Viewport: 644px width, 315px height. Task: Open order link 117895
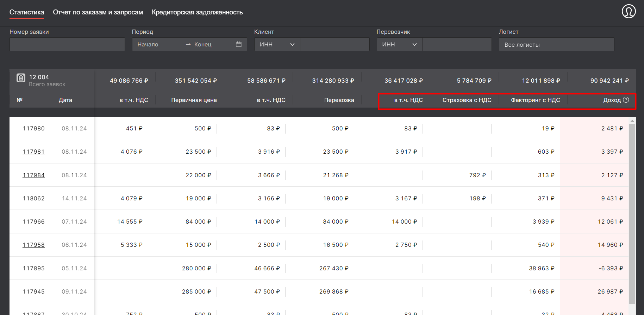coord(34,268)
